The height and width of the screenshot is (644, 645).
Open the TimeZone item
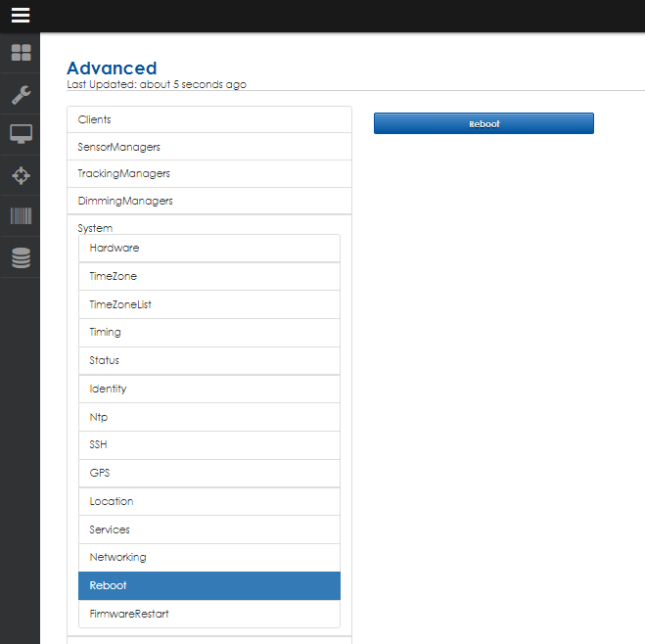(x=208, y=277)
